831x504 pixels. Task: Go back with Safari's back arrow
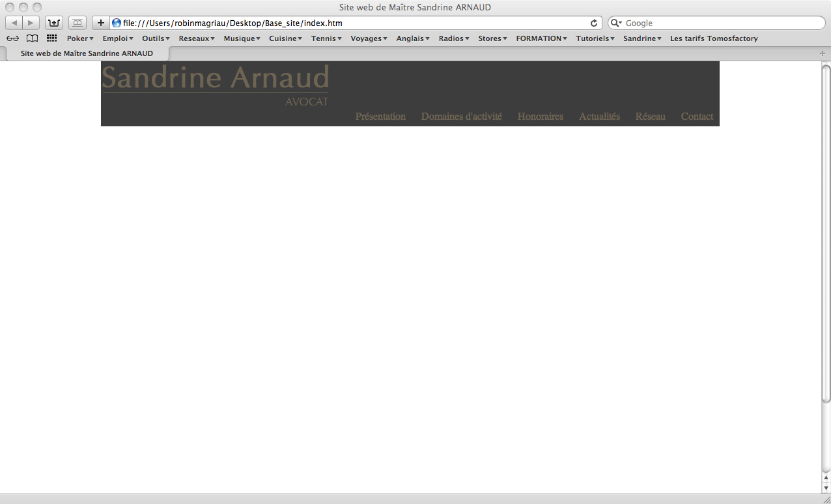tap(14, 23)
